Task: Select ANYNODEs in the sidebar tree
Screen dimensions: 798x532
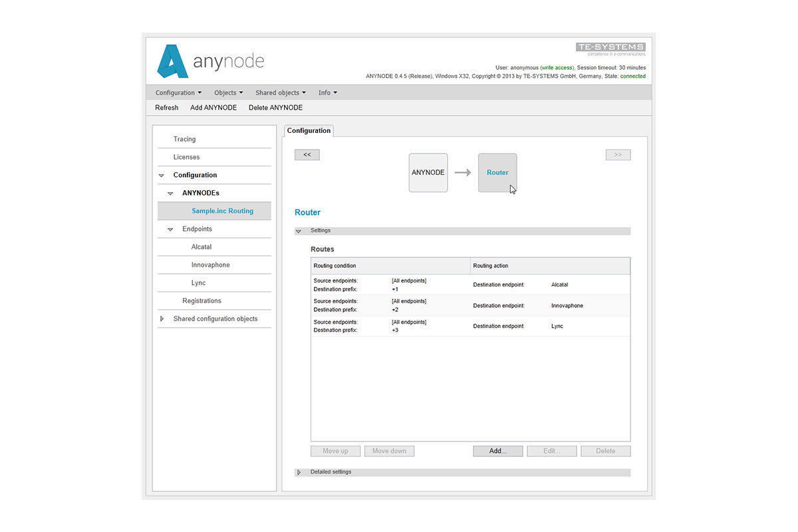Action: pyautogui.click(x=201, y=193)
